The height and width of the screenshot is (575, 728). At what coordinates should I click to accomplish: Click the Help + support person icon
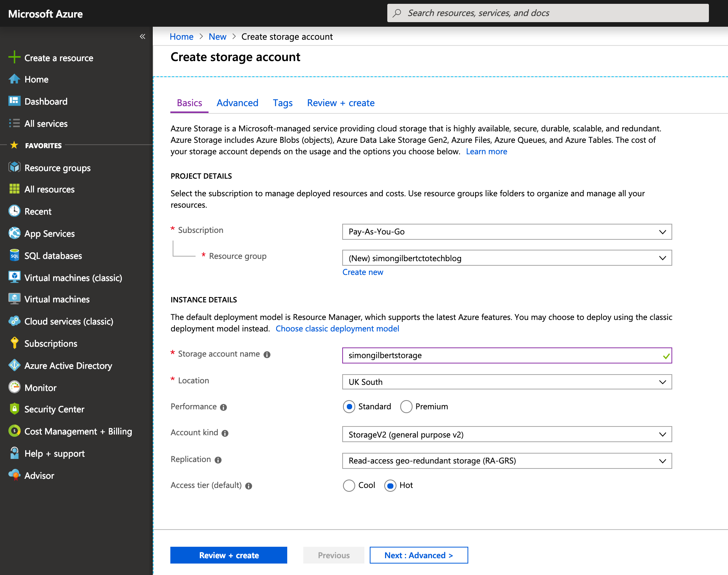tap(14, 453)
